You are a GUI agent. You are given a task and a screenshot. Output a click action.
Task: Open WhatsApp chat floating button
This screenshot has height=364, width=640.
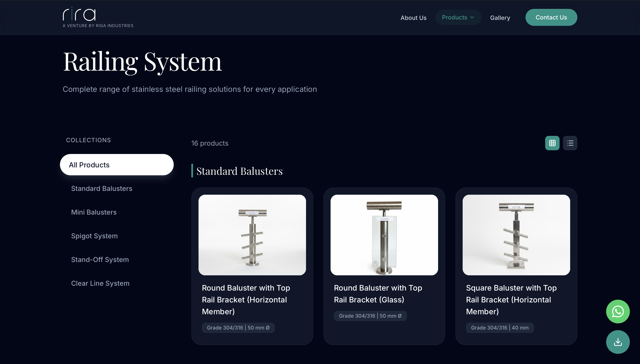[x=618, y=311]
